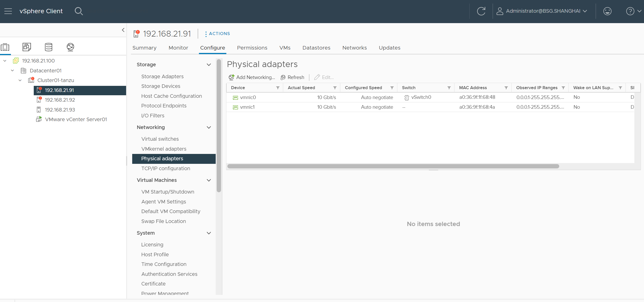Switch to VMs and Templates view icon
The width and height of the screenshot is (644, 302).
[27, 47]
